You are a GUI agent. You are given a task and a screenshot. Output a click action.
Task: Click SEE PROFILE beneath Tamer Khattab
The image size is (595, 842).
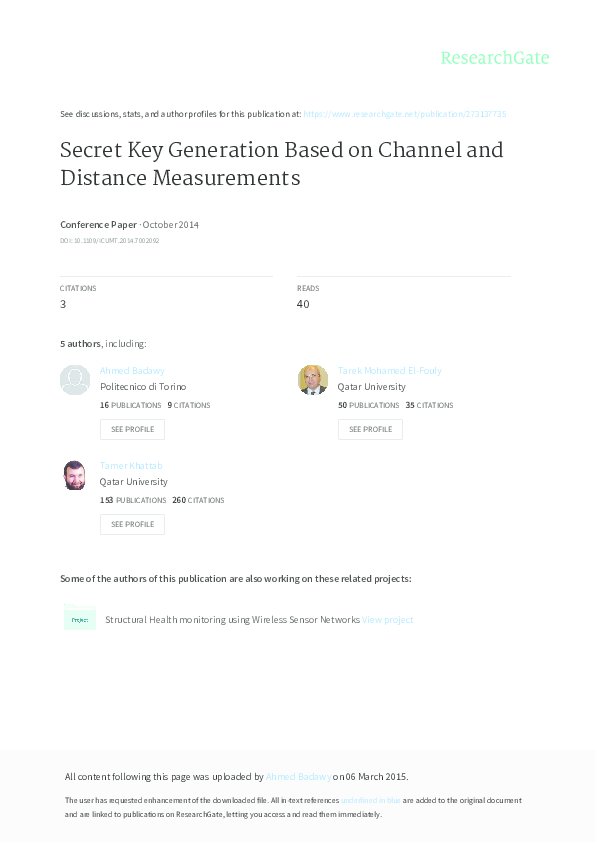132,524
